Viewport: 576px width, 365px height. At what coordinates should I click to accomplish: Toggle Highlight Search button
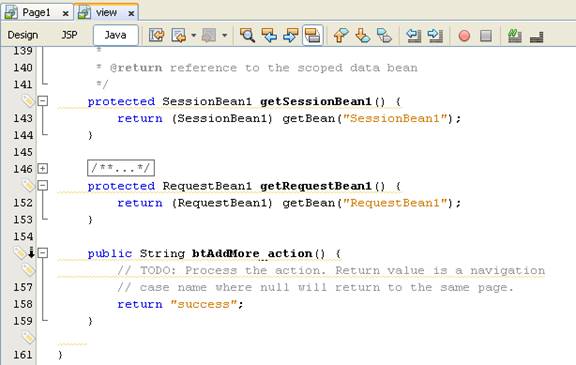click(x=313, y=36)
